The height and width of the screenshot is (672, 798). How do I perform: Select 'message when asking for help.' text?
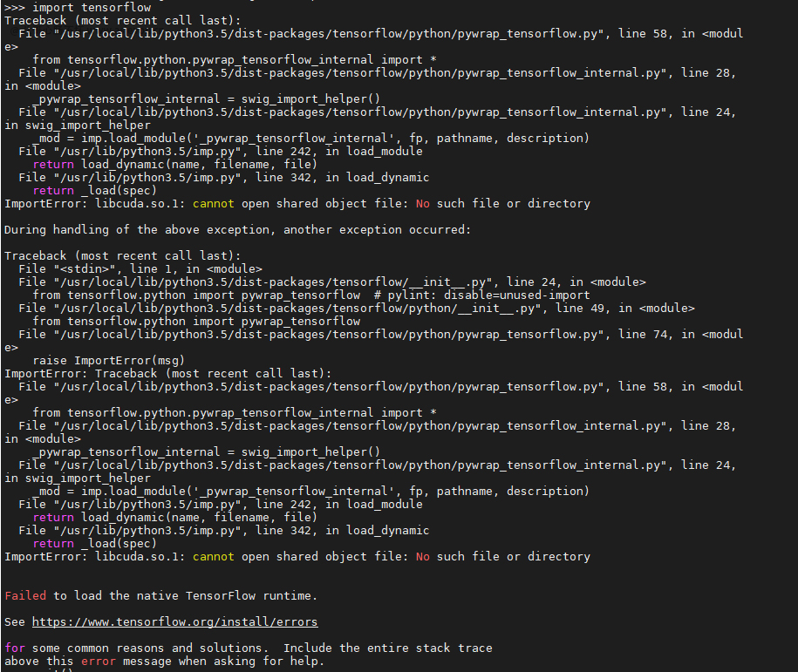click(x=223, y=661)
